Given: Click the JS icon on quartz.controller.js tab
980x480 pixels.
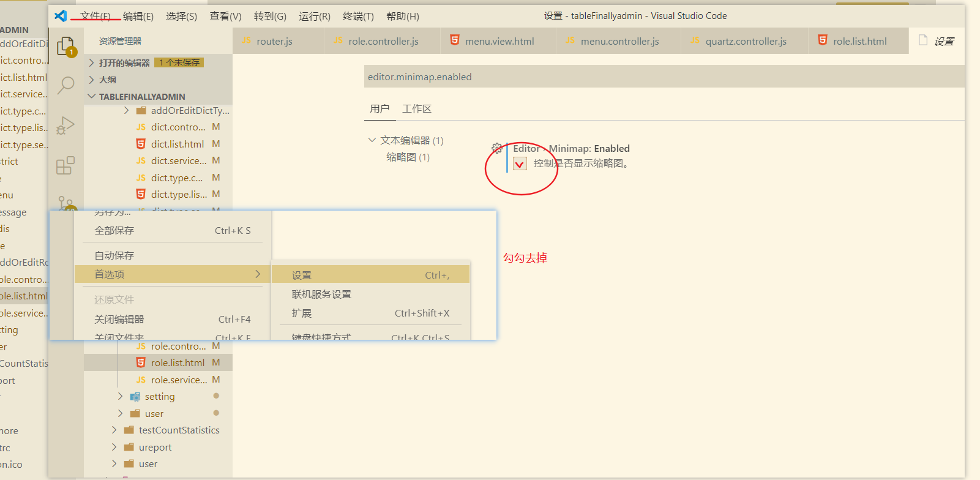Looking at the screenshot, I should click(695, 40).
